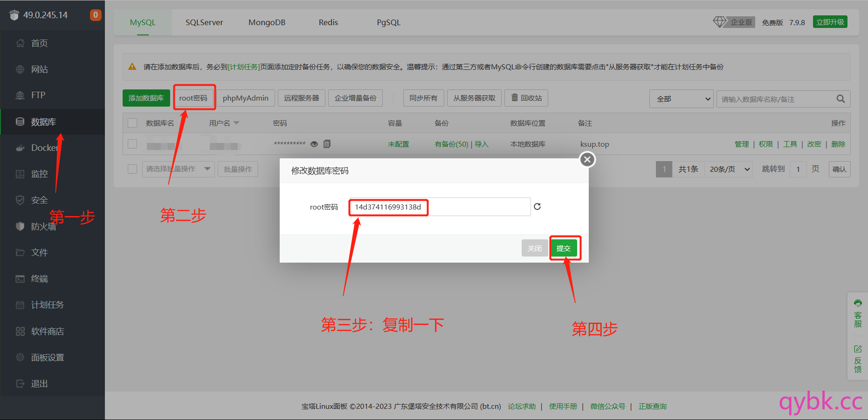Click the FTP sidebar icon
The height and width of the screenshot is (420, 868).
(20, 95)
